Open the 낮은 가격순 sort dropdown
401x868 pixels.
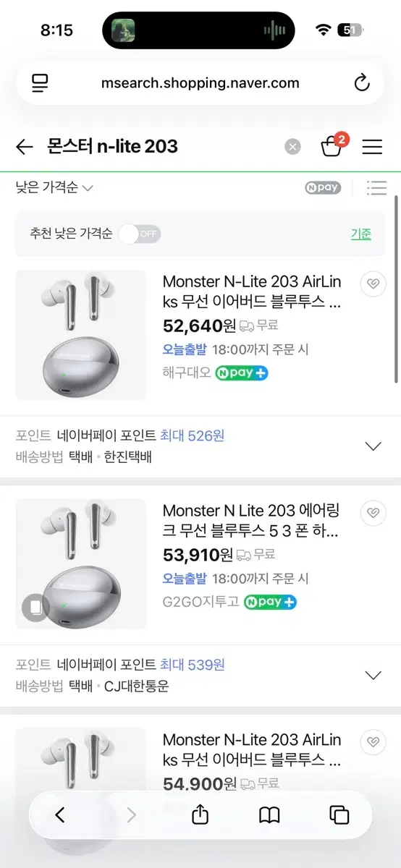pos(54,188)
